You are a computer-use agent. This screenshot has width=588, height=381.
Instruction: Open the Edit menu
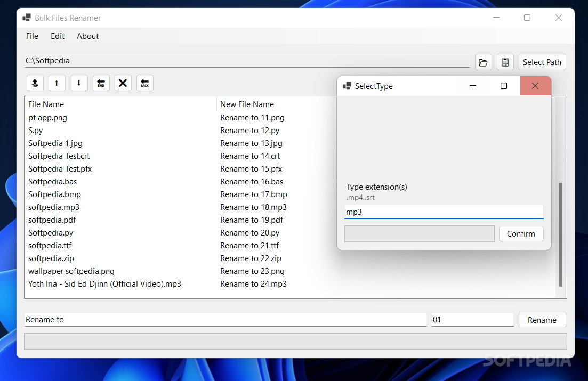point(58,36)
